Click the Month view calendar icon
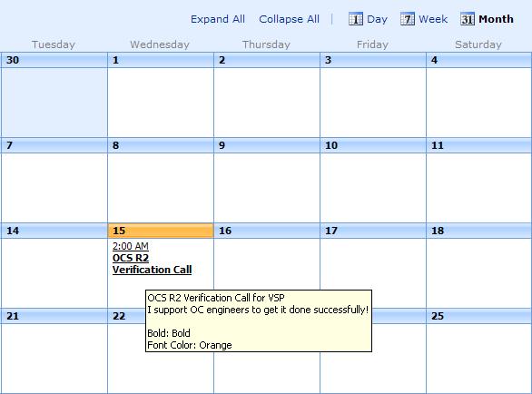This screenshot has width=532, height=394. [468, 19]
